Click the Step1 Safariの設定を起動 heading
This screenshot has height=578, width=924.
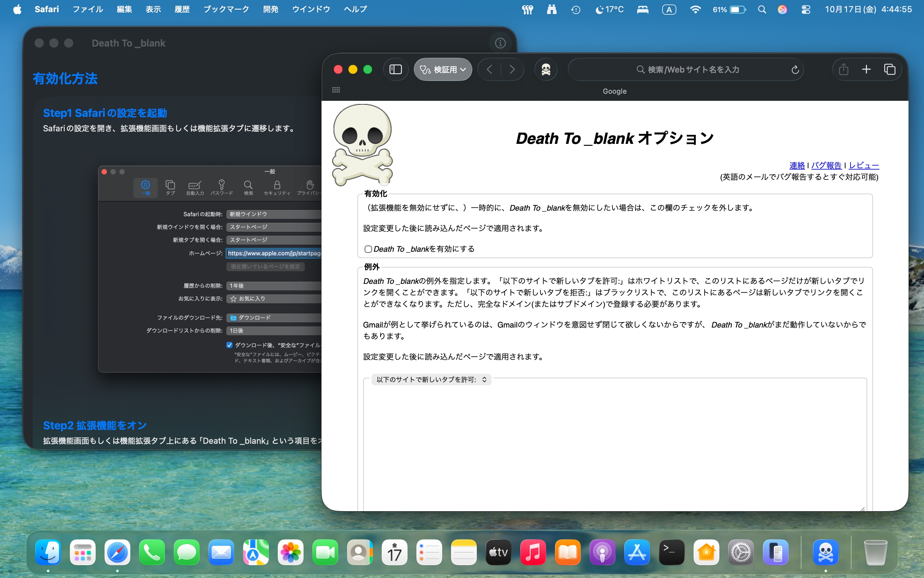coord(105,113)
